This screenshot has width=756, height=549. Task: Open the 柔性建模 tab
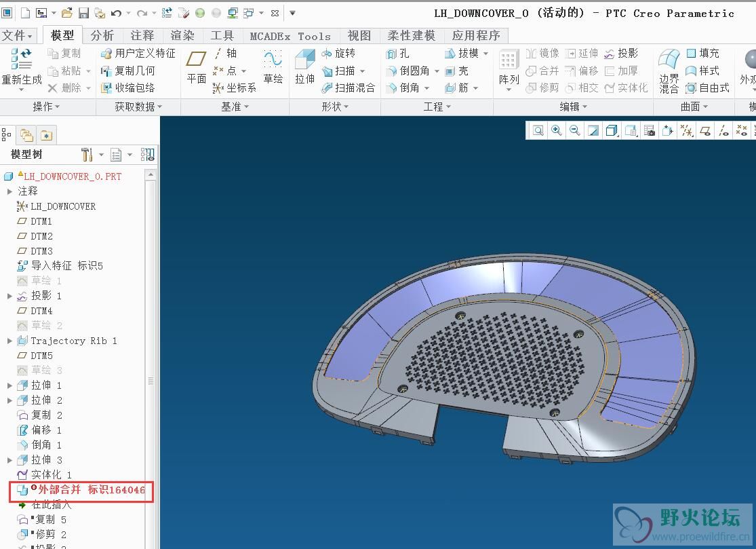(412, 36)
